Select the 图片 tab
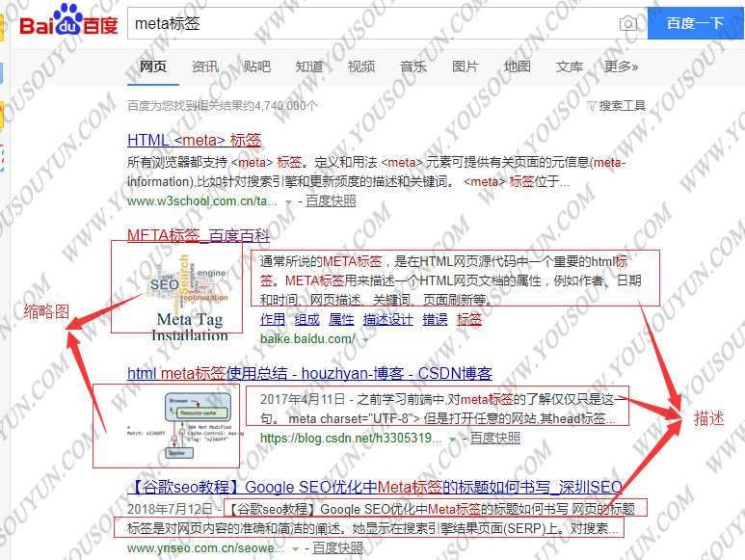The image size is (745, 560). 466,67
